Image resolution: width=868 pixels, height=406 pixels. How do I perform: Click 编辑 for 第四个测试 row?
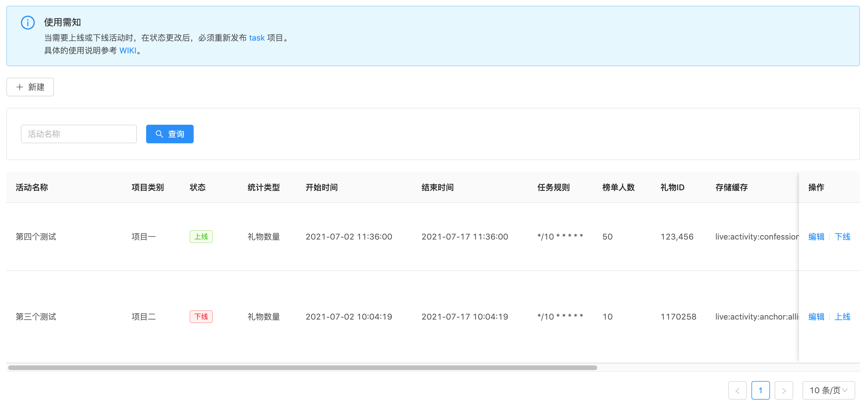816,237
